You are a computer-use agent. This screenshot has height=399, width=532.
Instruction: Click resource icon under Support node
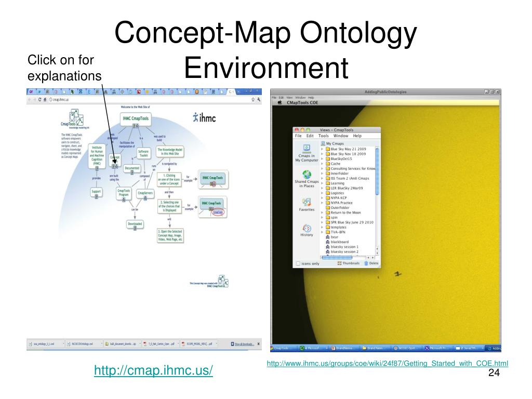(96, 196)
